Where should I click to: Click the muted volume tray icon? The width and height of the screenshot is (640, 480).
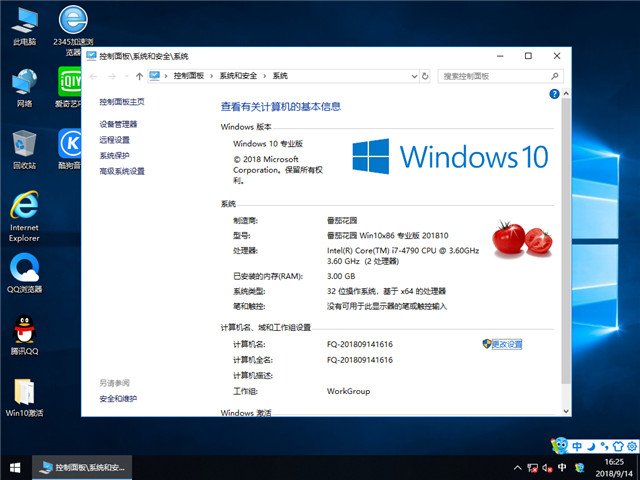coord(547,468)
